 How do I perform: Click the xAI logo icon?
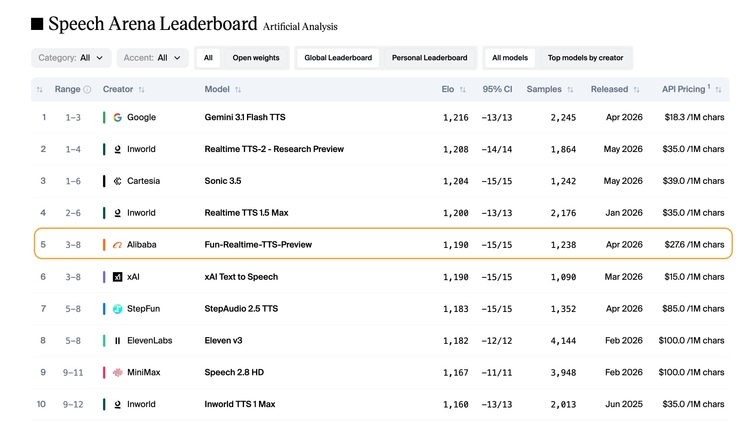pyautogui.click(x=117, y=277)
